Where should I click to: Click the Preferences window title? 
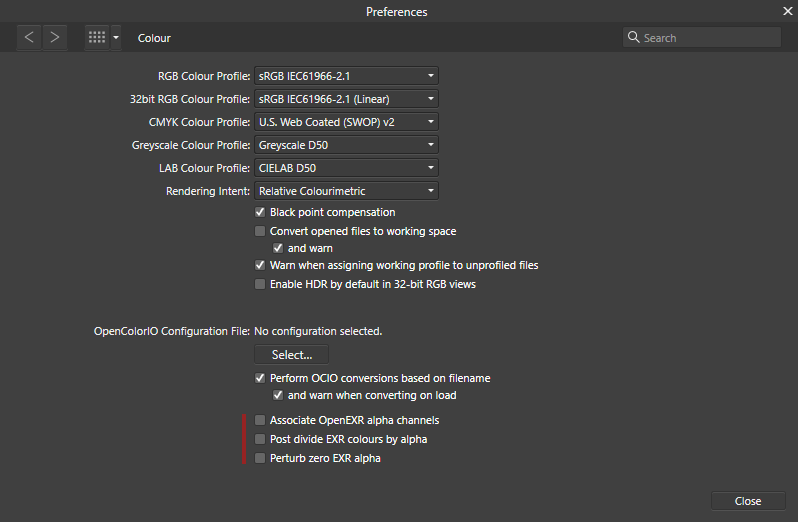pyautogui.click(x=396, y=12)
